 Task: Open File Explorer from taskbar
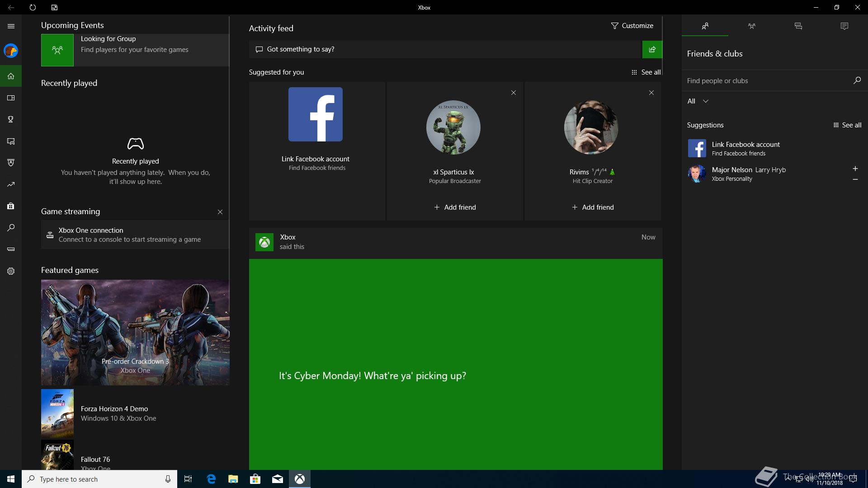tap(233, 479)
